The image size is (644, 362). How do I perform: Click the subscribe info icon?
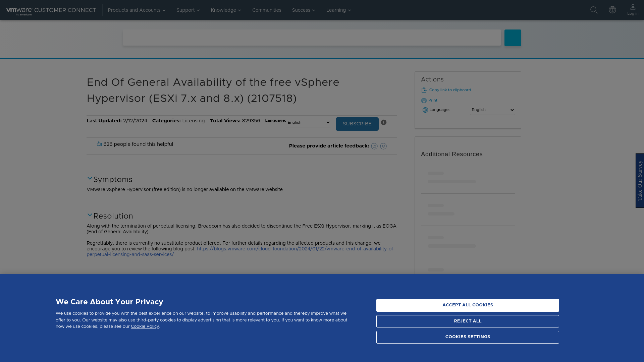(384, 122)
